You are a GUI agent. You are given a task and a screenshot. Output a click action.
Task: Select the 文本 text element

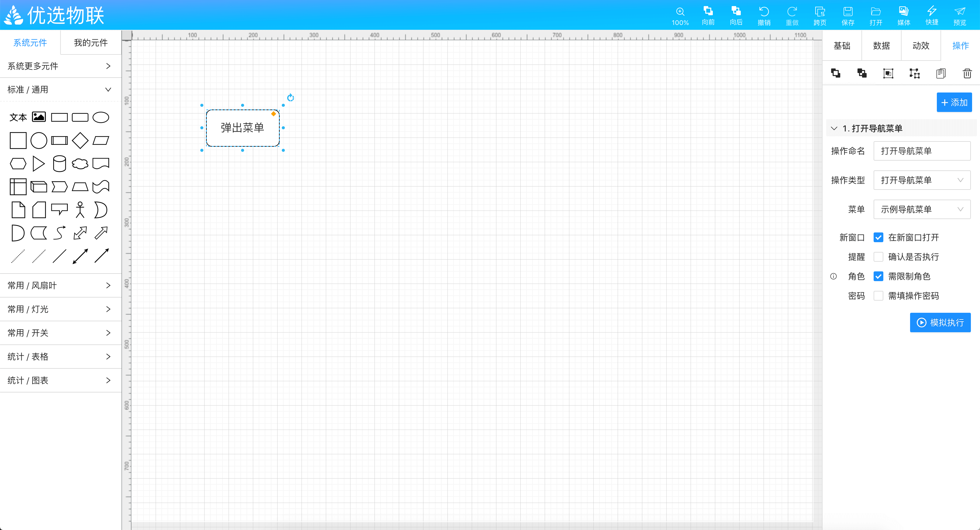click(x=18, y=117)
